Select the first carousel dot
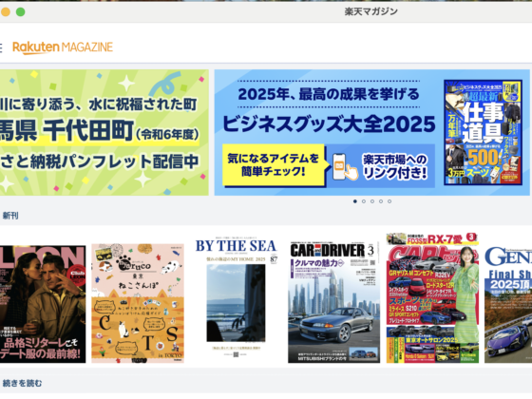This screenshot has width=532, height=399. pos(355,201)
